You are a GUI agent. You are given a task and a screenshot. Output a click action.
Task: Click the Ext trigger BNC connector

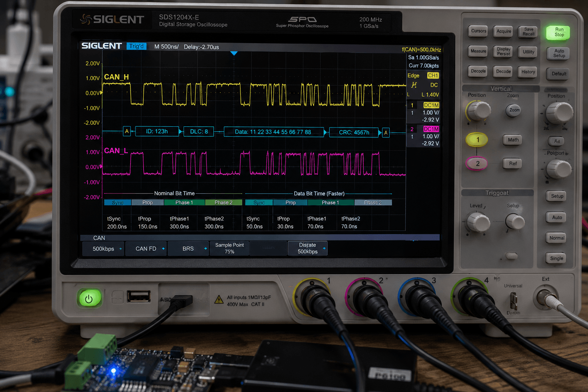point(546,298)
